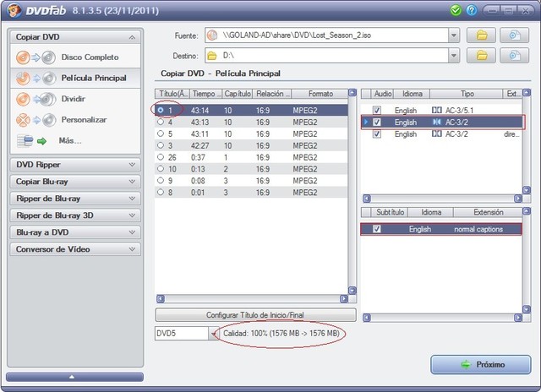Click the subtitle list vertical scrollbar up arrow

[526, 211]
